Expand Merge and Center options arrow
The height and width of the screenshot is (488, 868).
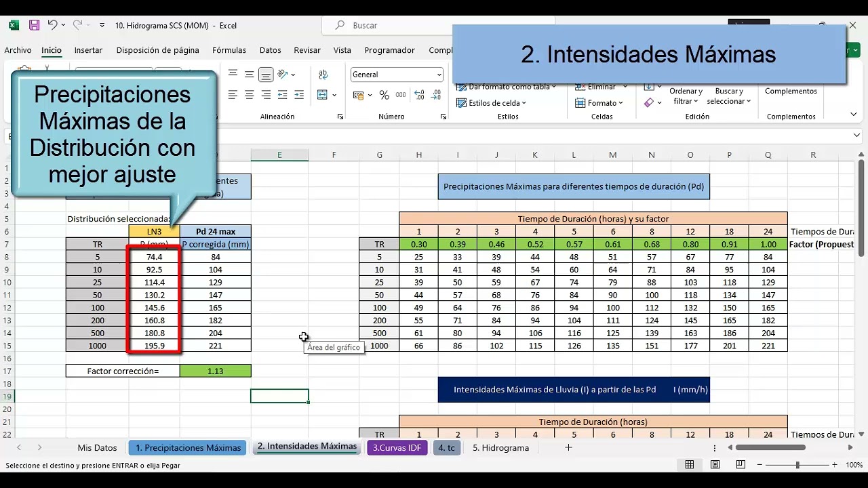335,95
